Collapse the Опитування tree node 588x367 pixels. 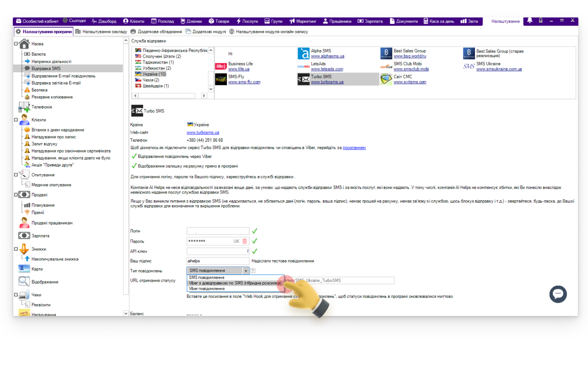coord(16,175)
